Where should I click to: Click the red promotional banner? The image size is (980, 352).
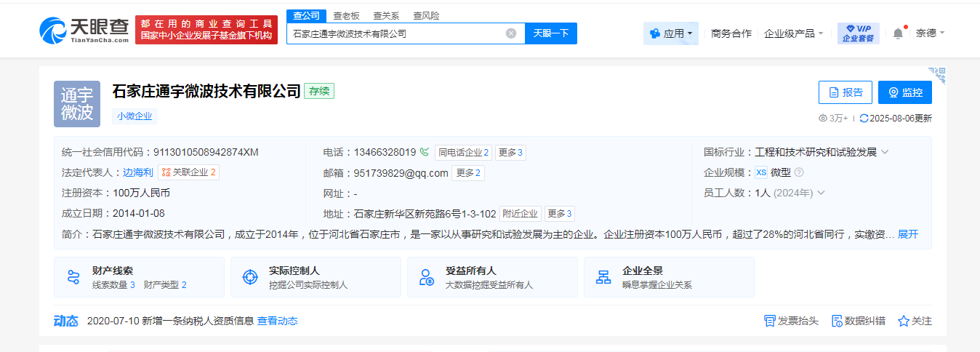pyautogui.click(x=206, y=30)
